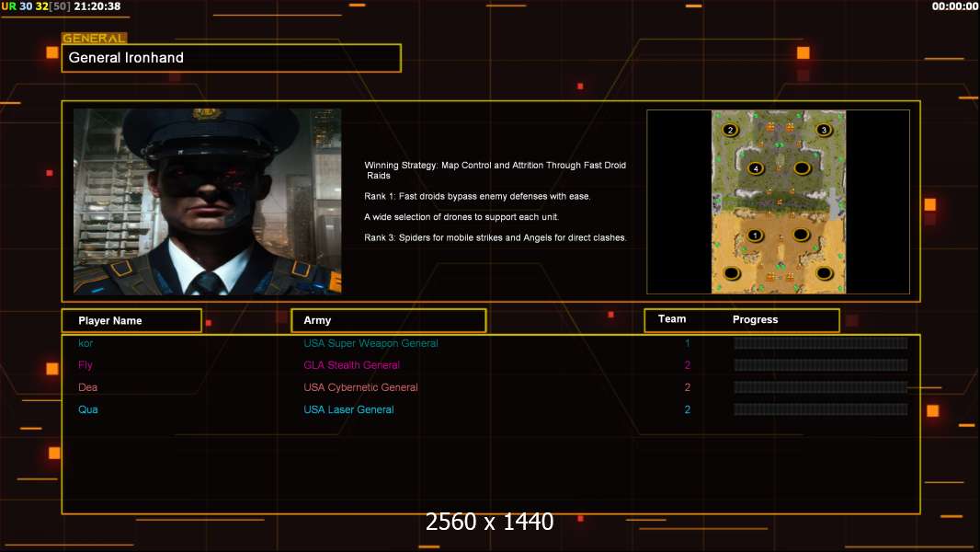Click the 00:00:00 timer readout
The height and width of the screenshot is (552, 980).
tap(955, 6)
